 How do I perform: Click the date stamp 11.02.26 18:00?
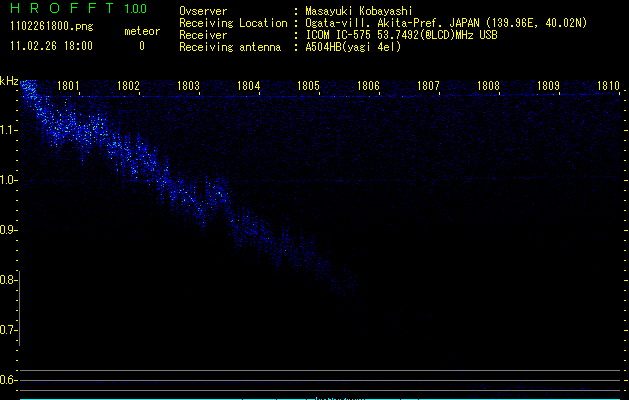[51, 46]
